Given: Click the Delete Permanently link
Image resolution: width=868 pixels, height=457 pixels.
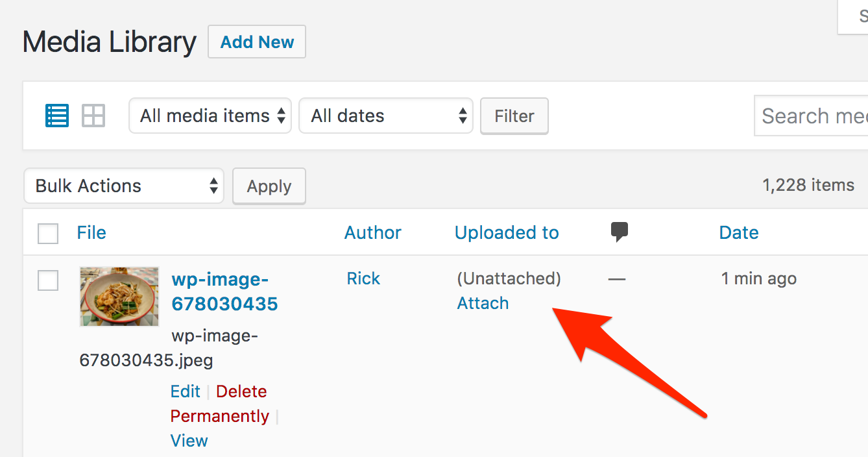Looking at the screenshot, I should [219, 404].
